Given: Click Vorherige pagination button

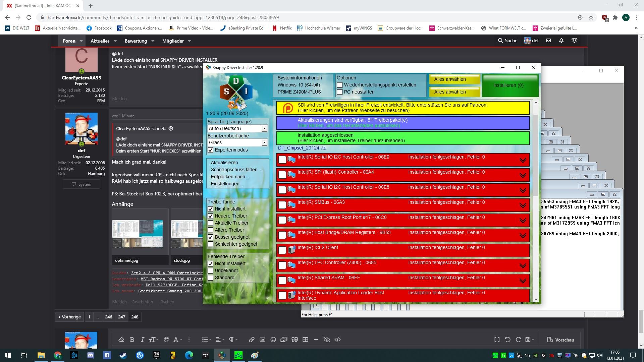Looking at the screenshot, I should (69, 317).
